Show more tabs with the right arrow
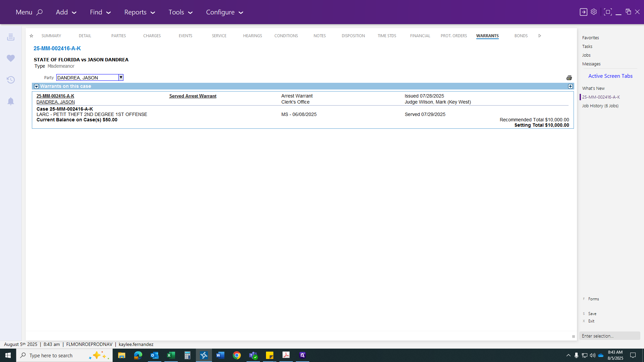The height and width of the screenshot is (362, 644). pyautogui.click(x=540, y=36)
